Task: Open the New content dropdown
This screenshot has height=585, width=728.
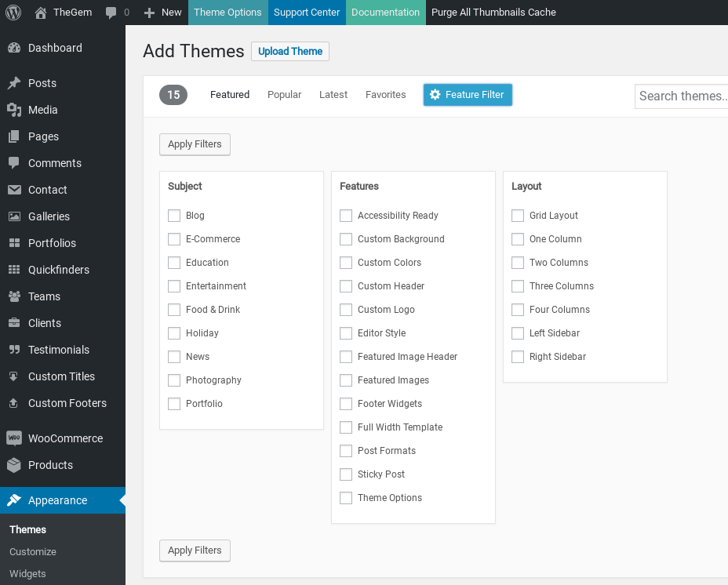Action: point(163,13)
